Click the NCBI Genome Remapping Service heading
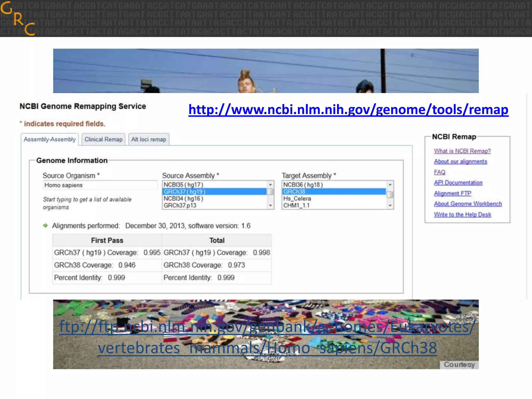 coord(83,106)
